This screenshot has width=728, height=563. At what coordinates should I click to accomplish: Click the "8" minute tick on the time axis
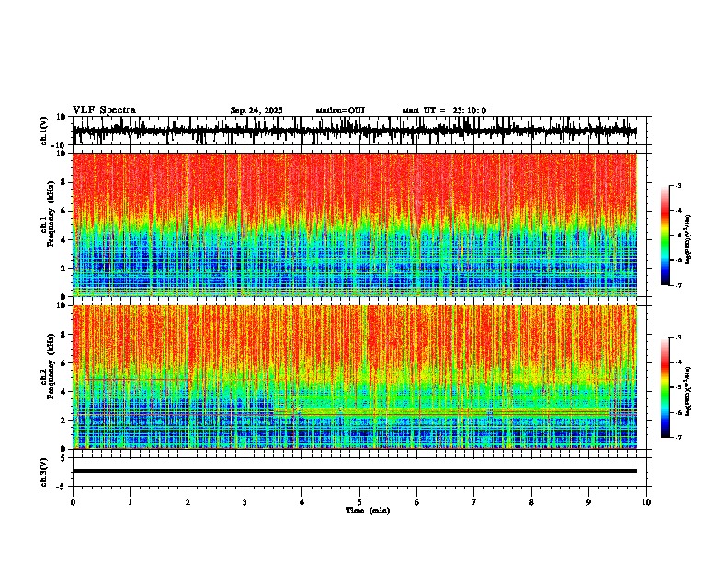[x=531, y=502]
